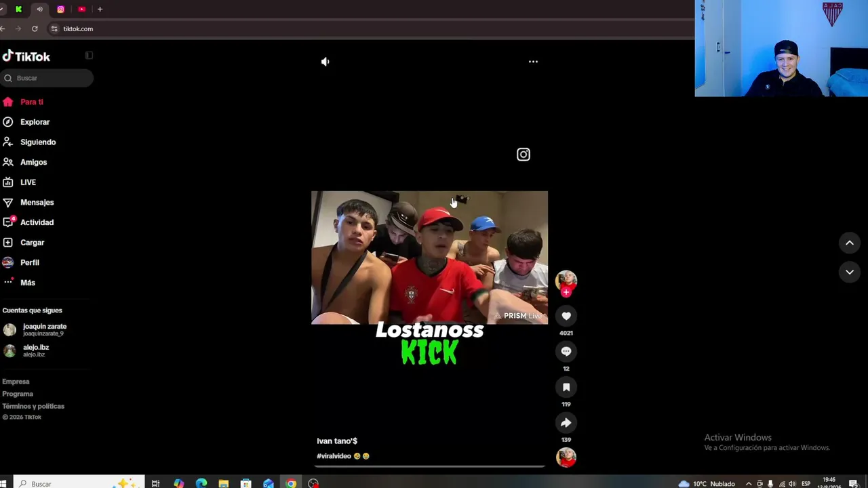
Task: Open the Mail app on the taskbar
Action: tap(269, 483)
